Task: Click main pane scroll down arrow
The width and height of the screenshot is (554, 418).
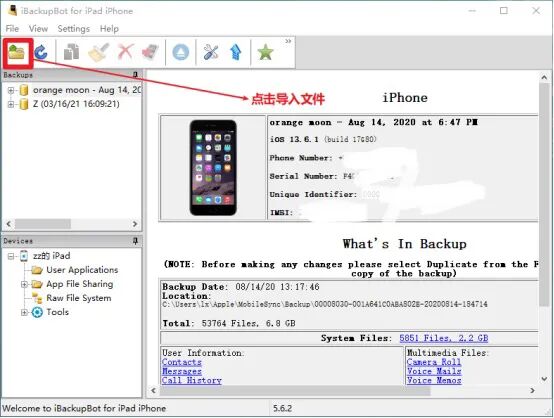Action: [x=544, y=379]
